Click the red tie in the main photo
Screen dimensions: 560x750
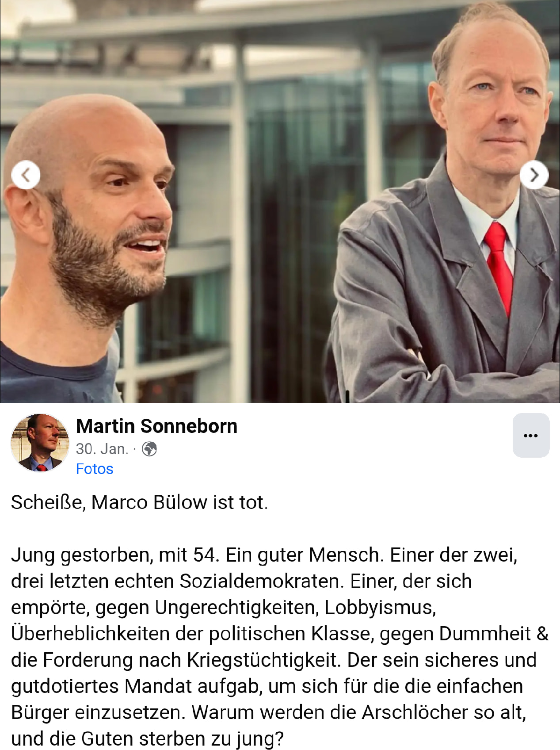click(499, 265)
